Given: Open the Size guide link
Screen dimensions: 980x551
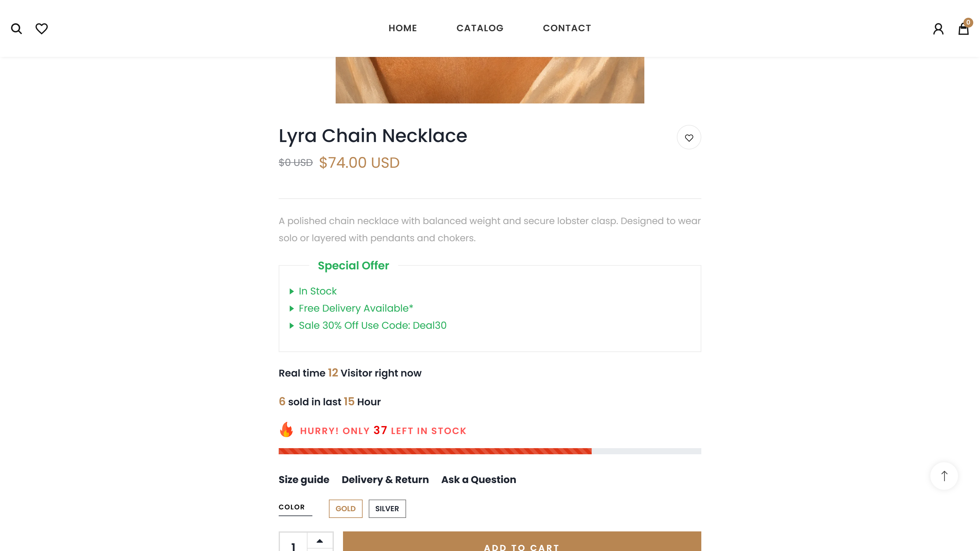Looking at the screenshot, I should point(303,480).
